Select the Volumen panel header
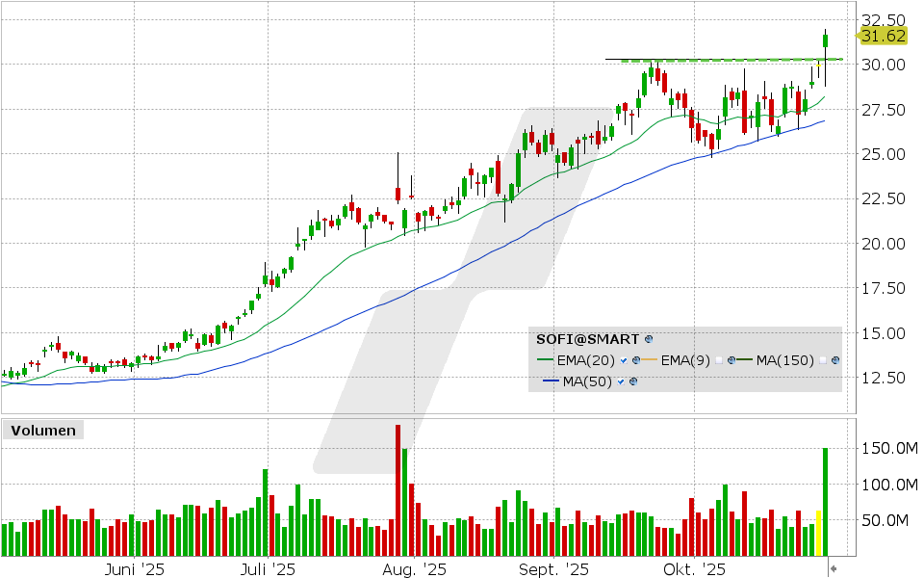Viewport: 924px width, 578px height. coord(42,431)
